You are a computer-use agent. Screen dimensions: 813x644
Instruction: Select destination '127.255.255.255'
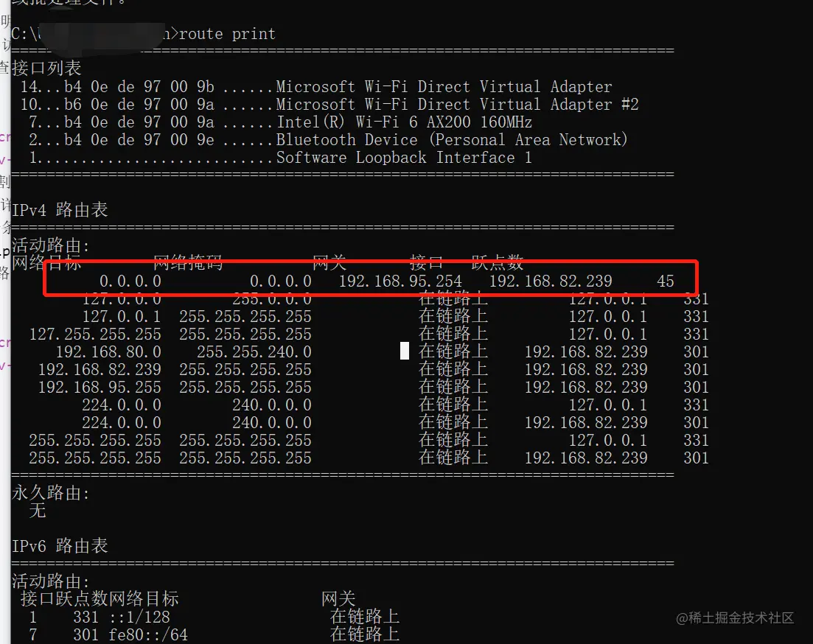coord(95,335)
